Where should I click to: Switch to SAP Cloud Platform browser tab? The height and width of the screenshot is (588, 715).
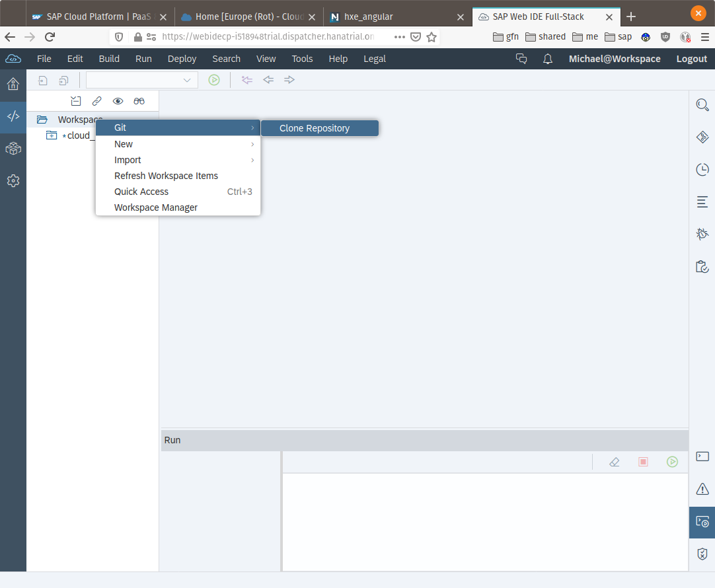coord(100,17)
